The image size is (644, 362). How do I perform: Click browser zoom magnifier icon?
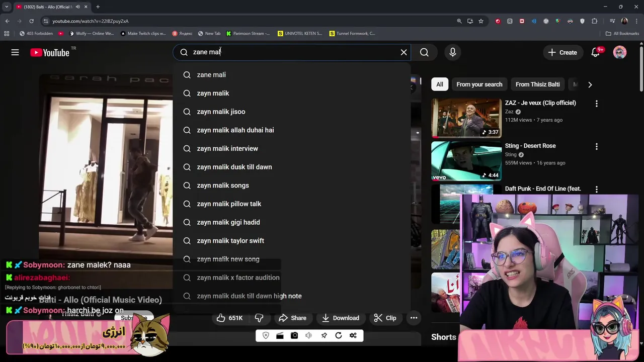coord(459,21)
